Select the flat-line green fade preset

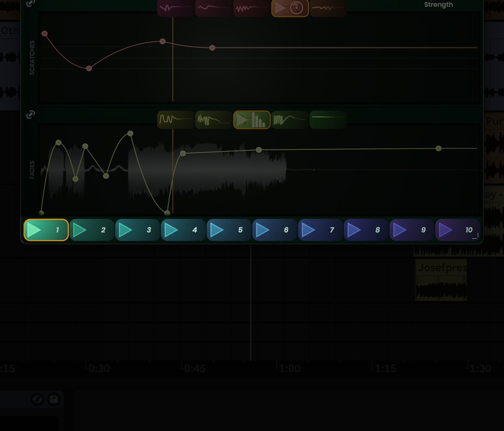coord(328,120)
